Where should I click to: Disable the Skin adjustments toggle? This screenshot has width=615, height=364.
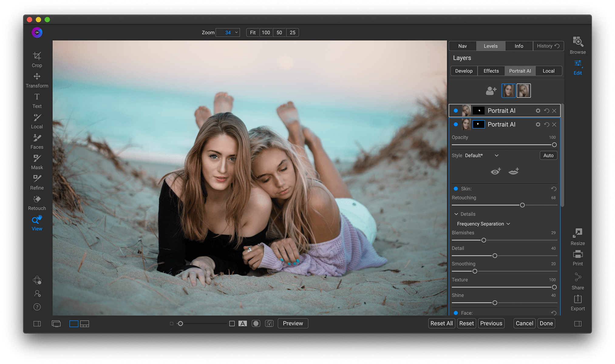coord(456,188)
